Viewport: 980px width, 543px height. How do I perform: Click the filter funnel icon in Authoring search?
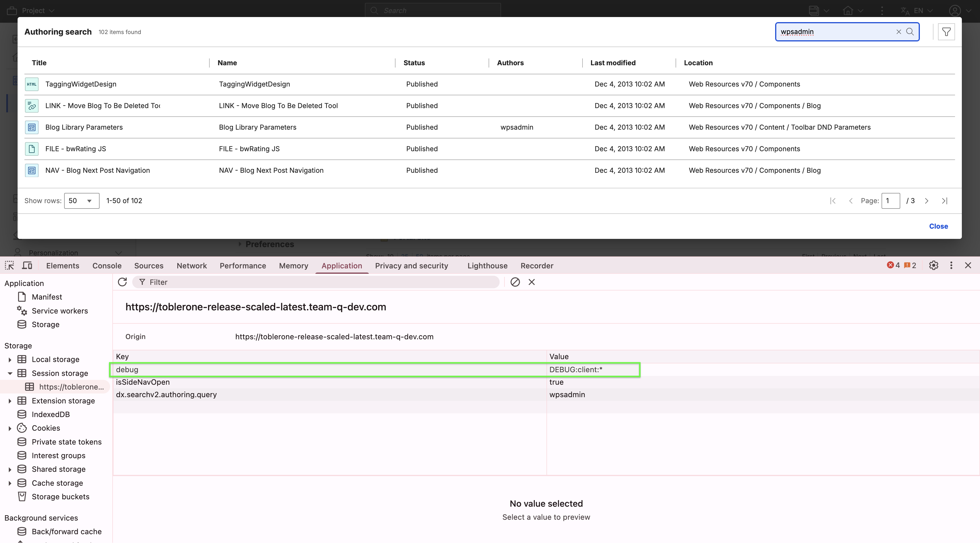[x=946, y=32]
